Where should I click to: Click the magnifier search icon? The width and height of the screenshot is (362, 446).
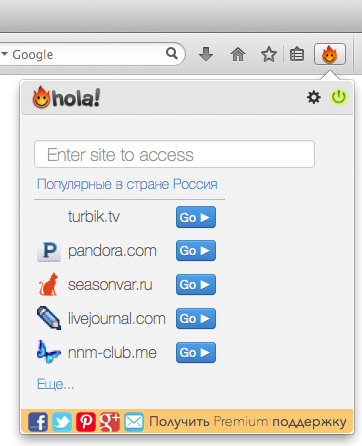(x=172, y=53)
